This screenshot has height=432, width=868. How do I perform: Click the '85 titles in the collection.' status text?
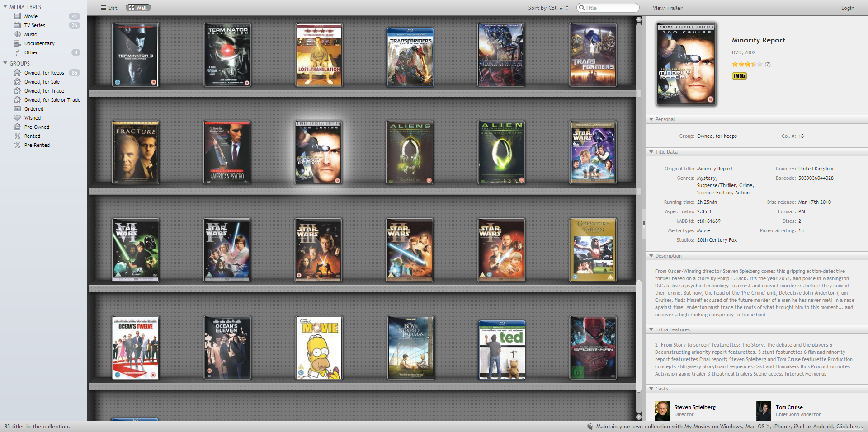pyautogui.click(x=37, y=427)
